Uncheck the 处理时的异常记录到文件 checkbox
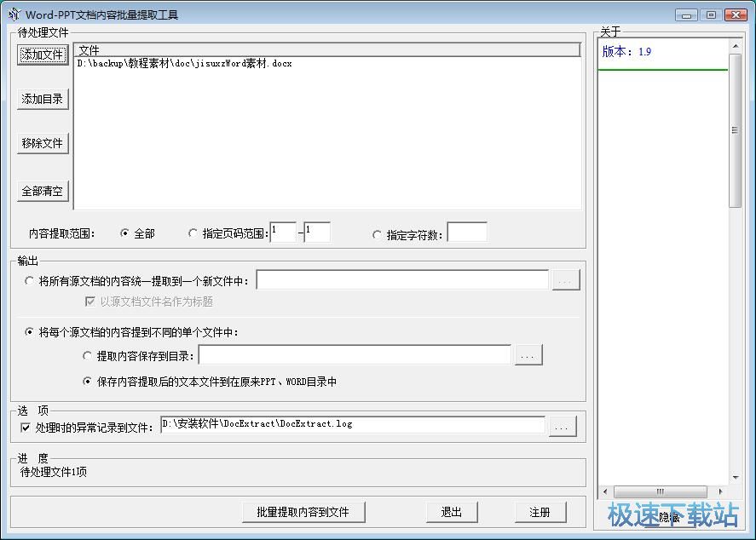 26,428
